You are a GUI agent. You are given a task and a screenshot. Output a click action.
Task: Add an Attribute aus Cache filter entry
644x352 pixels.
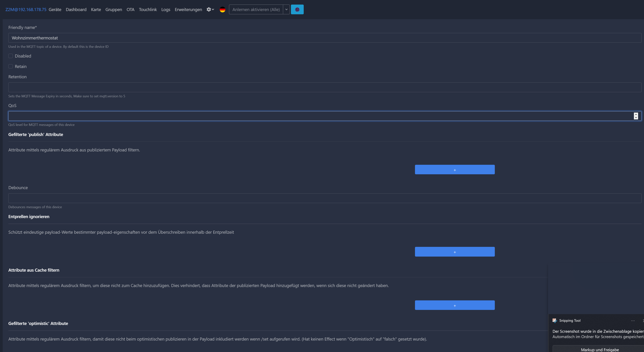(x=454, y=305)
